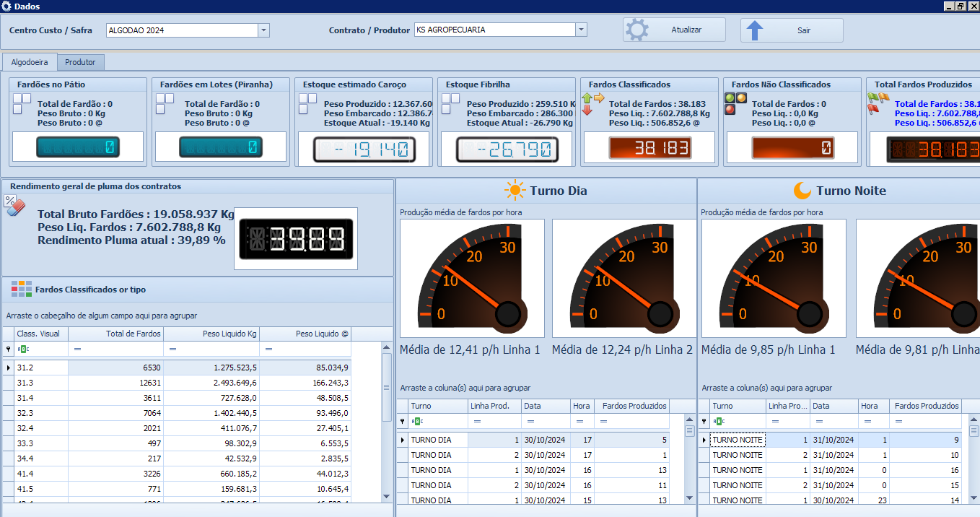Screen dimensions: 980x517
Task: Click the ABC filter icon under Class. Visual
Action: (23, 349)
